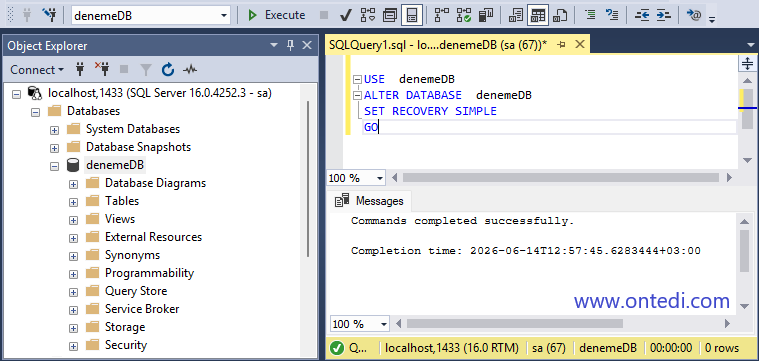Collapse the ALTER DATABASE code outline
The width and height of the screenshot is (759, 361).
358,95
